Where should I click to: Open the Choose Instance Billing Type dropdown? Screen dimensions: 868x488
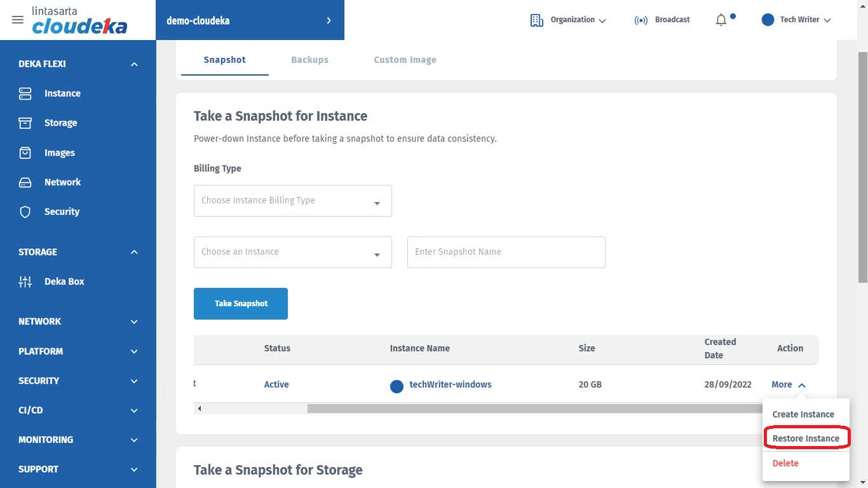(x=292, y=201)
